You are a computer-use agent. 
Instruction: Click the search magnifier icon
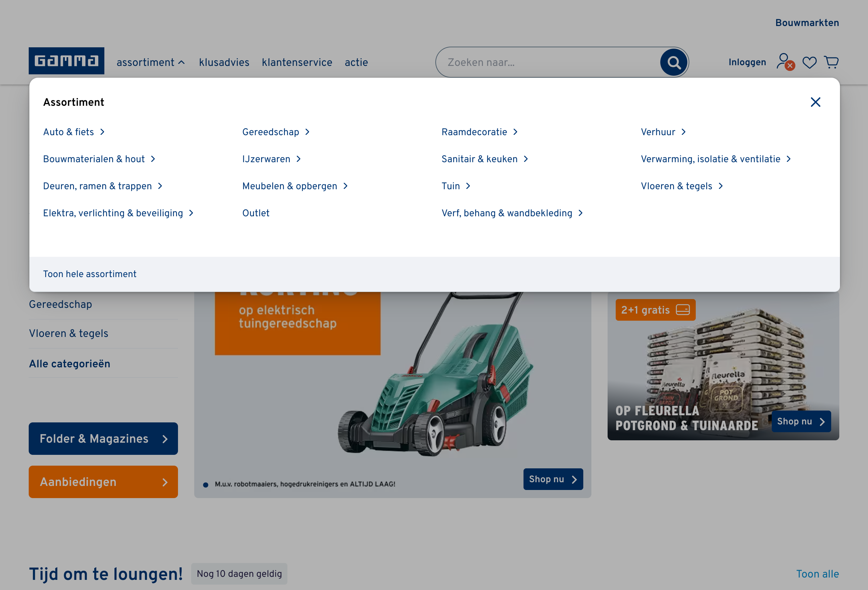click(x=673, y=62)
